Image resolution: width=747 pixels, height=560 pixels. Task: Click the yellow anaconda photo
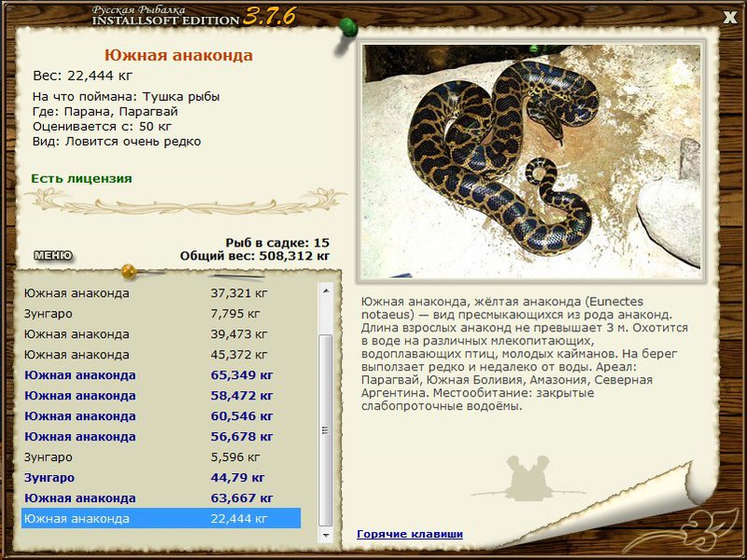(x=531, y=161)
